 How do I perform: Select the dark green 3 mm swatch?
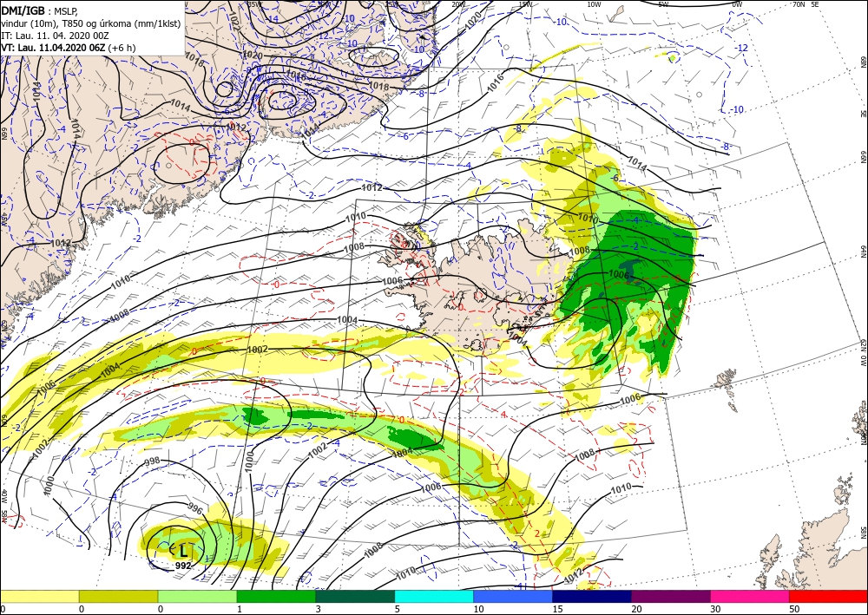click(355, 596)
